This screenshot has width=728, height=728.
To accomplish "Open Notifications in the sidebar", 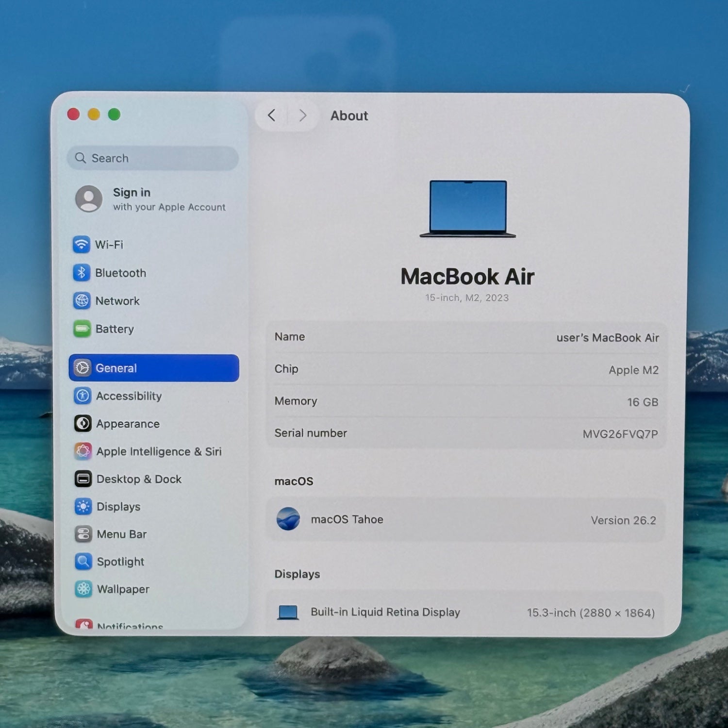I will [x=130, y=626].
